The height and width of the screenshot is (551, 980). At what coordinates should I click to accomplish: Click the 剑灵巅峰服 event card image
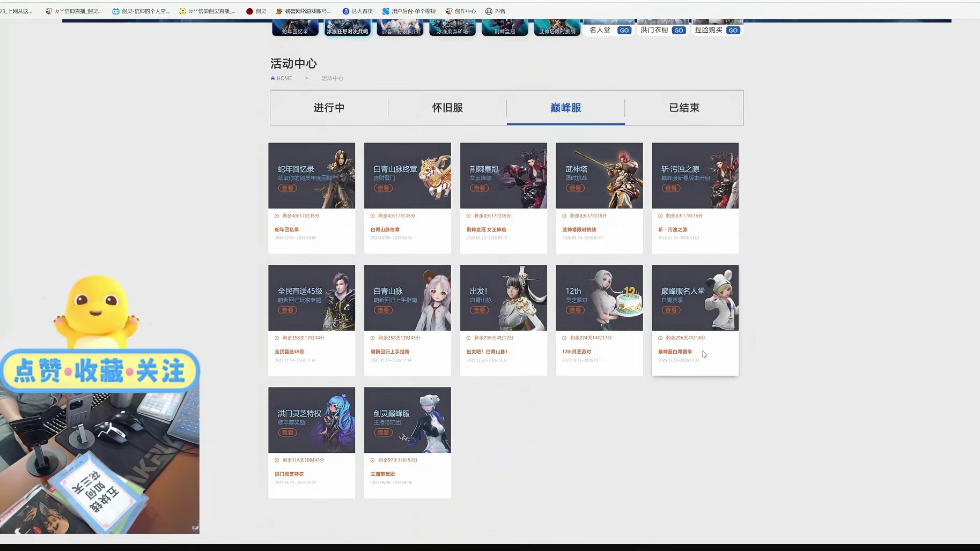(407, 420)
